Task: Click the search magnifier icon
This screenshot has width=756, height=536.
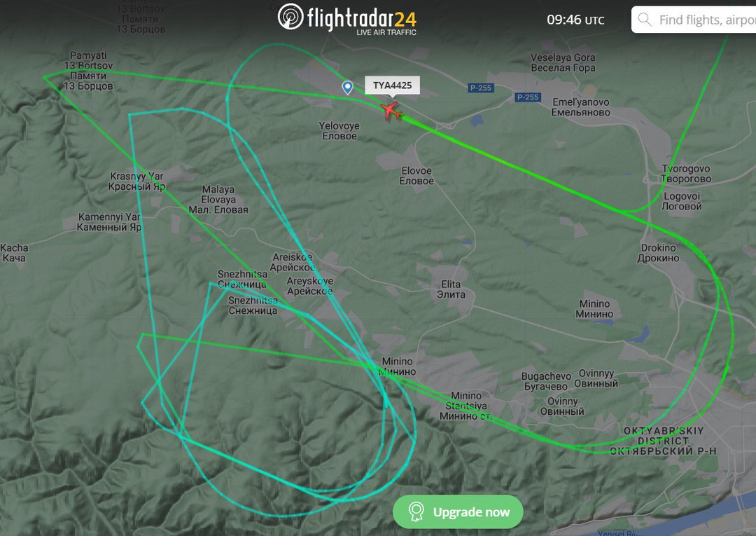Action: point(644,20)
